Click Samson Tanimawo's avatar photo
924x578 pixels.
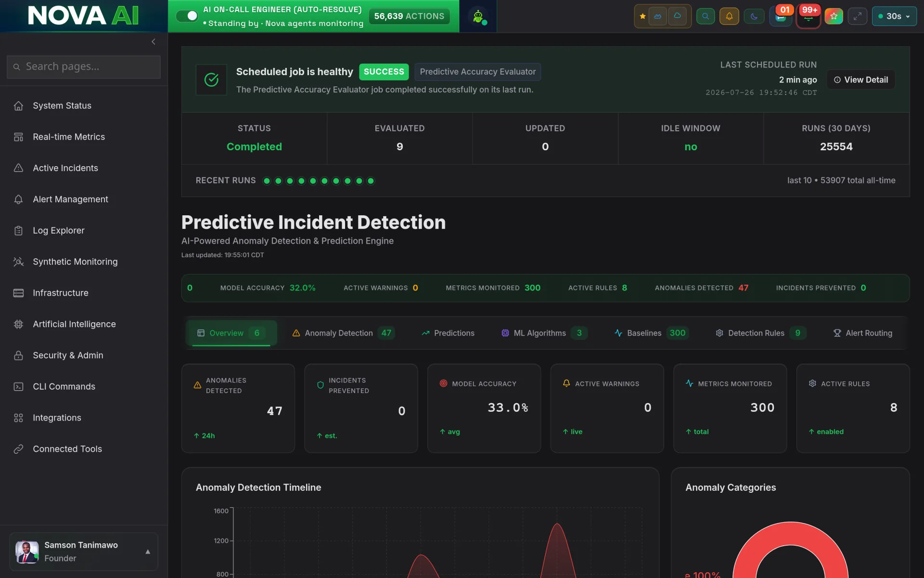[27, 552]
